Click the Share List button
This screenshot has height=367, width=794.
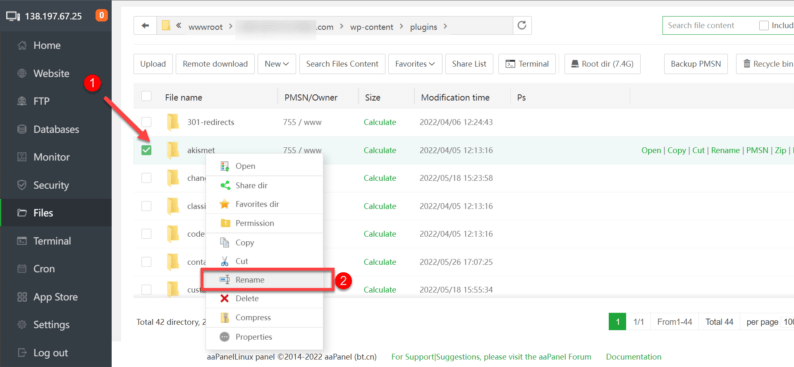tap(469, 64)
